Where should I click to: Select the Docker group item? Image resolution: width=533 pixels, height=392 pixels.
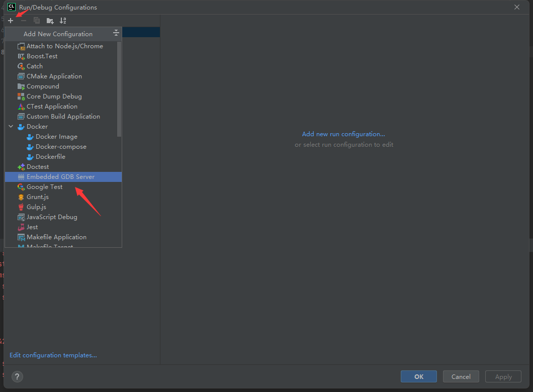tap(63, 126)
